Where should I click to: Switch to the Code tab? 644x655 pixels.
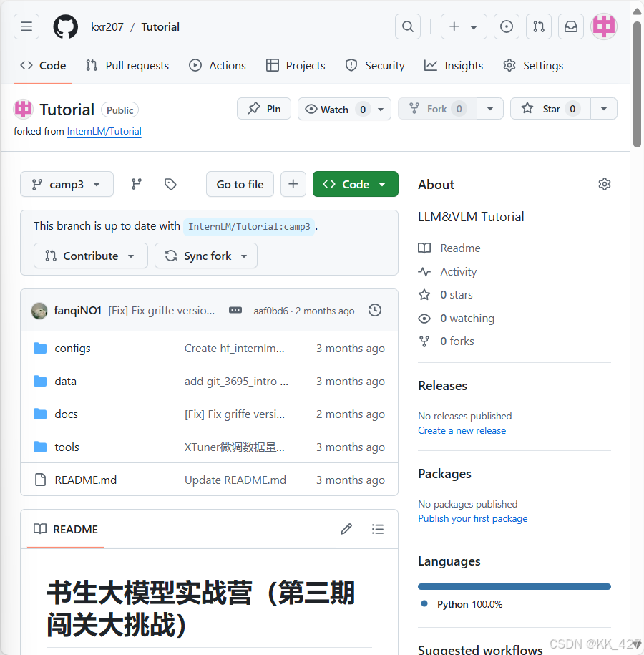click(43, 66)
